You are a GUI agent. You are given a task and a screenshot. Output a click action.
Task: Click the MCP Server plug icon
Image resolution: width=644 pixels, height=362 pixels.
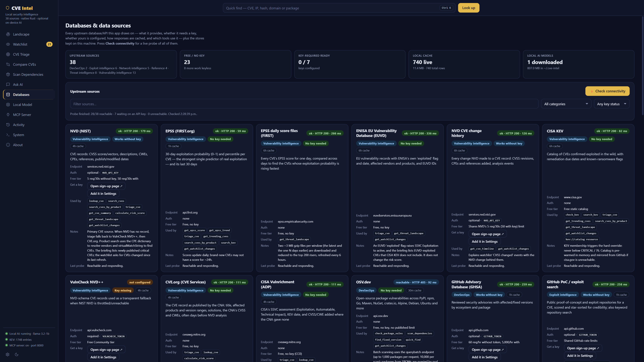coord(8,115)
